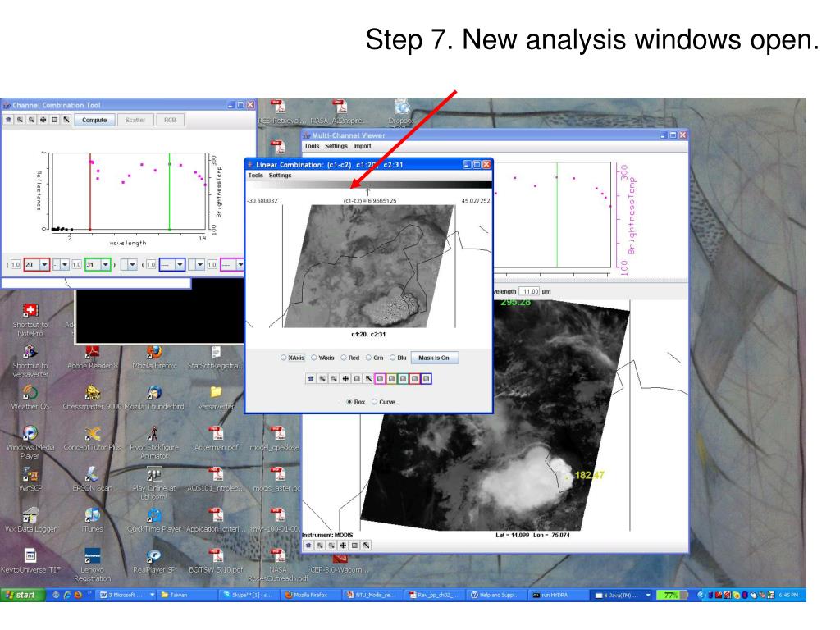Click zoom-out icon in Channel Combination Tool
This screenshot has height=630, width=840.
click(32, 120)
